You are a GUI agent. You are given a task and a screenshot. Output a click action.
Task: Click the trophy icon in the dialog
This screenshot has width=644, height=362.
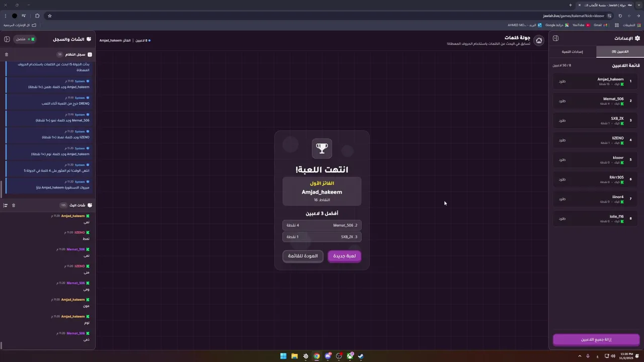pyautogui.click(x=322, y=148)
